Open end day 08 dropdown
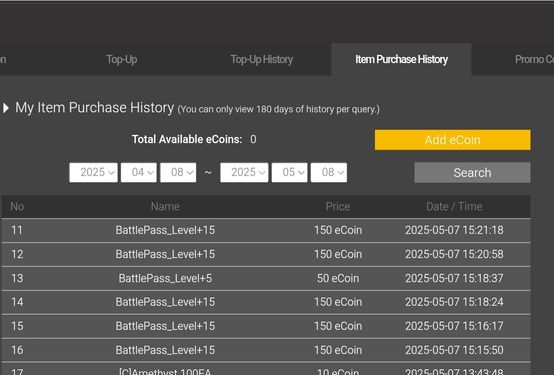This screenshot has height=375, width=554. tap(329, 172)
